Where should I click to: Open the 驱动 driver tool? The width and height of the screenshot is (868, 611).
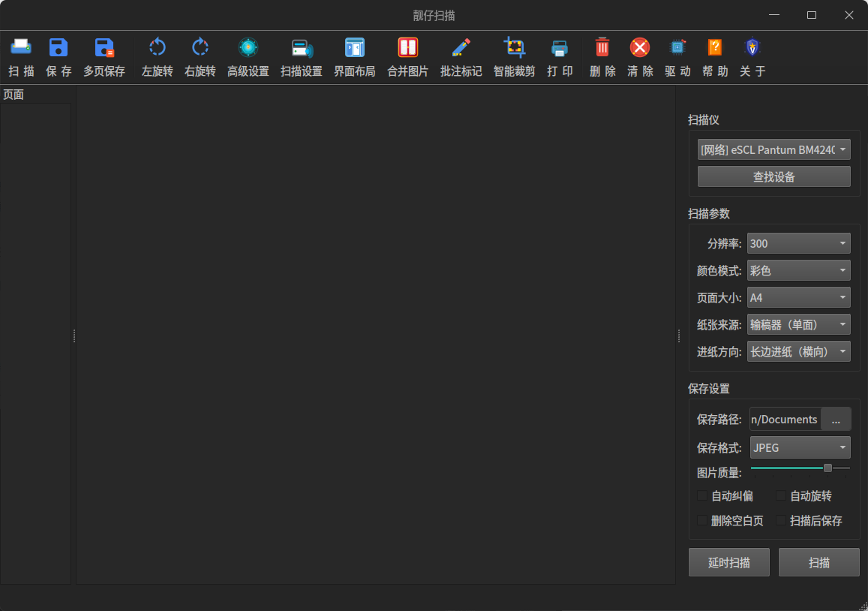coord(677,57)
